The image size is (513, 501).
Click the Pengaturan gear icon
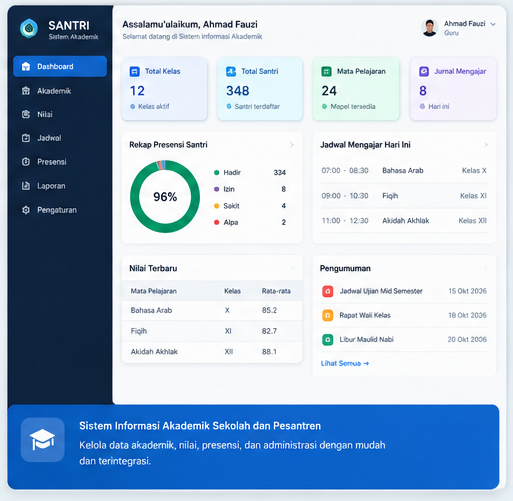[x=26, y=210]
